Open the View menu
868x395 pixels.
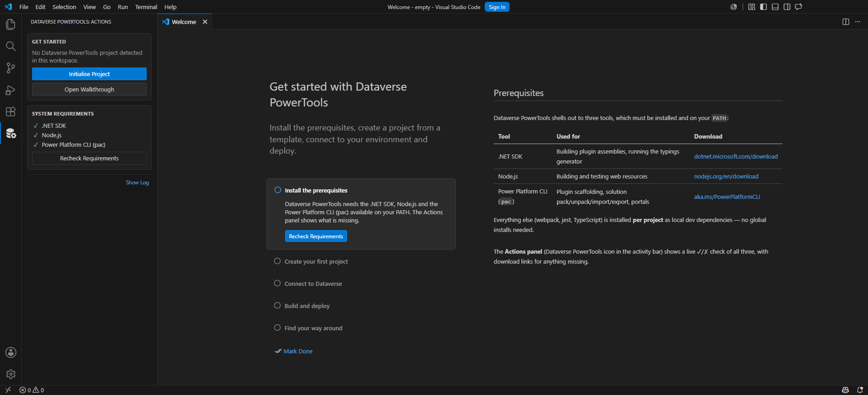click(x=90, y=7)
